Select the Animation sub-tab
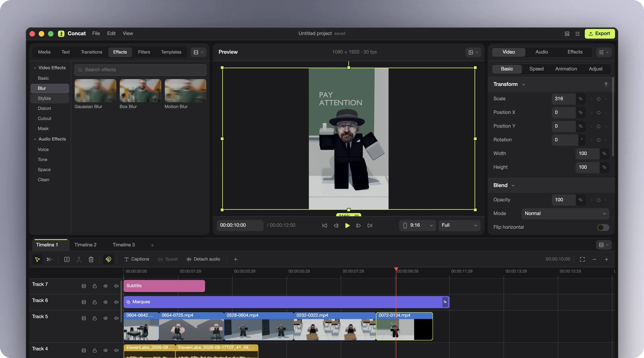This screenshot has width=644, height=358. click(566, 69)
